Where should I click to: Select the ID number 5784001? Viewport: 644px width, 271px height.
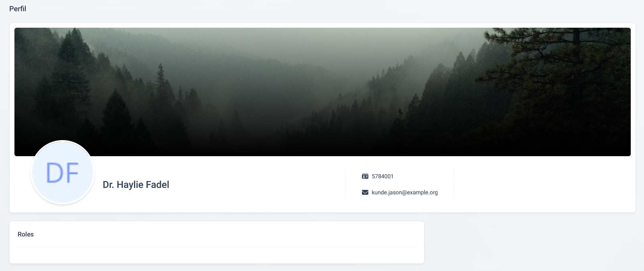click(382, 176)
